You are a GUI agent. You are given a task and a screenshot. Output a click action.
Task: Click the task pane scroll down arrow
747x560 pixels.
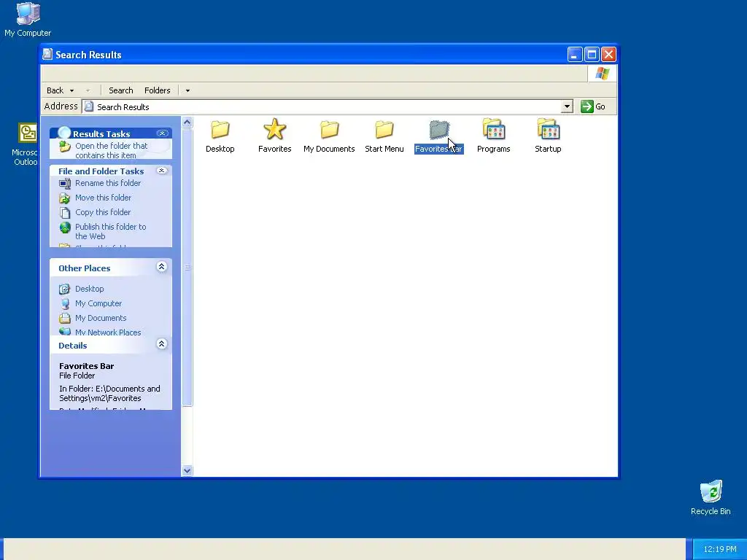pos(187,470)
